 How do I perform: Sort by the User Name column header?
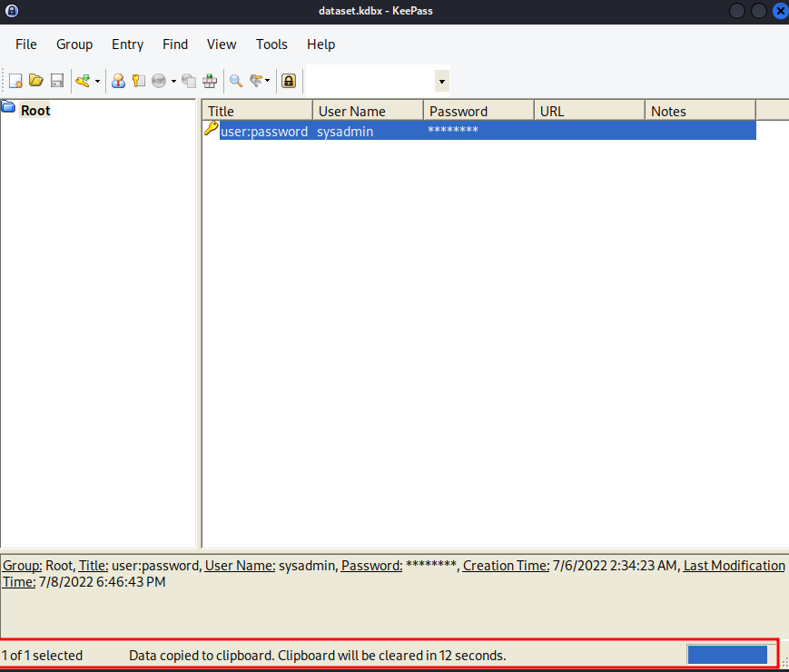(x=369, y=112)
